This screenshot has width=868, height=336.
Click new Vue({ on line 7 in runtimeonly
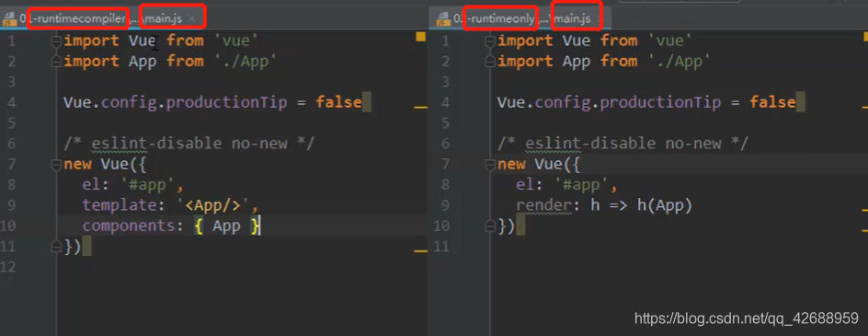(x=539, y=165)
